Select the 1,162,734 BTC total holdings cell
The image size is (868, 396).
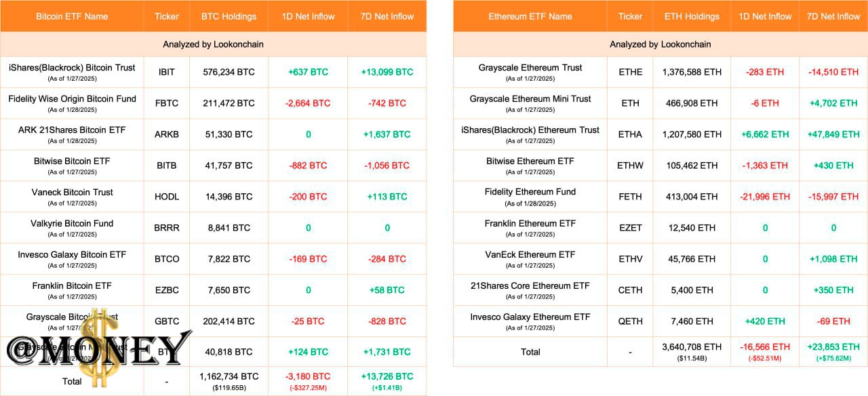pyautogui.click(x=229, y=376)
